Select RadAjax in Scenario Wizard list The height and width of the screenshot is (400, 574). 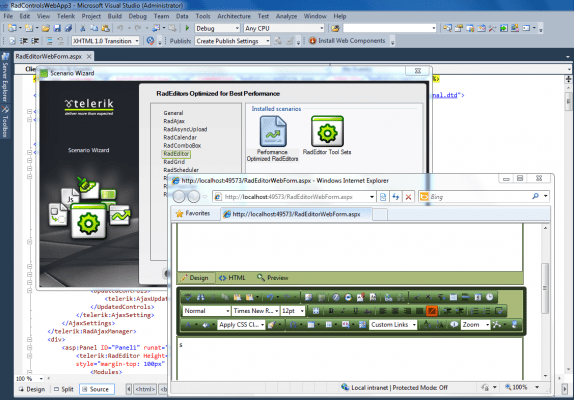(174, 121)
